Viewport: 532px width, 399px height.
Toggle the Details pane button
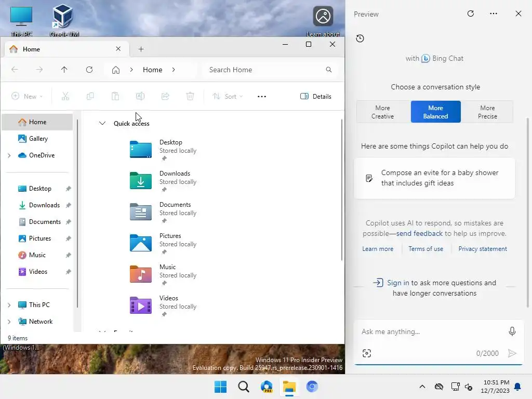[316, 96]
